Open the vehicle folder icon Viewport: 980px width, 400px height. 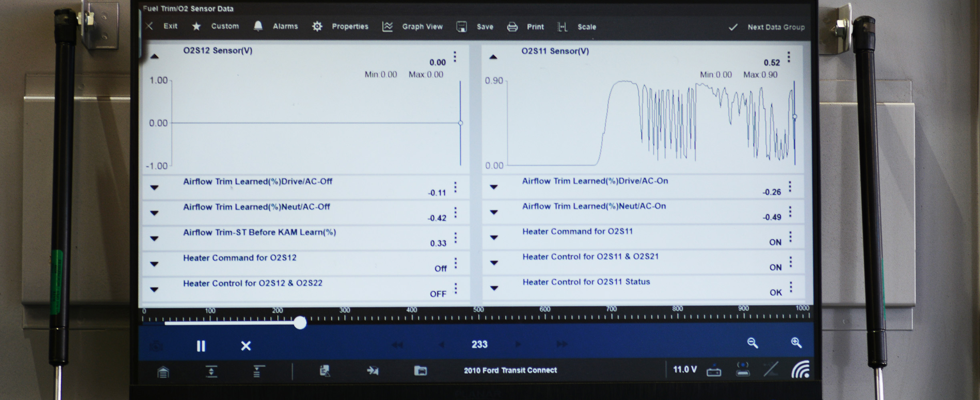420,371
